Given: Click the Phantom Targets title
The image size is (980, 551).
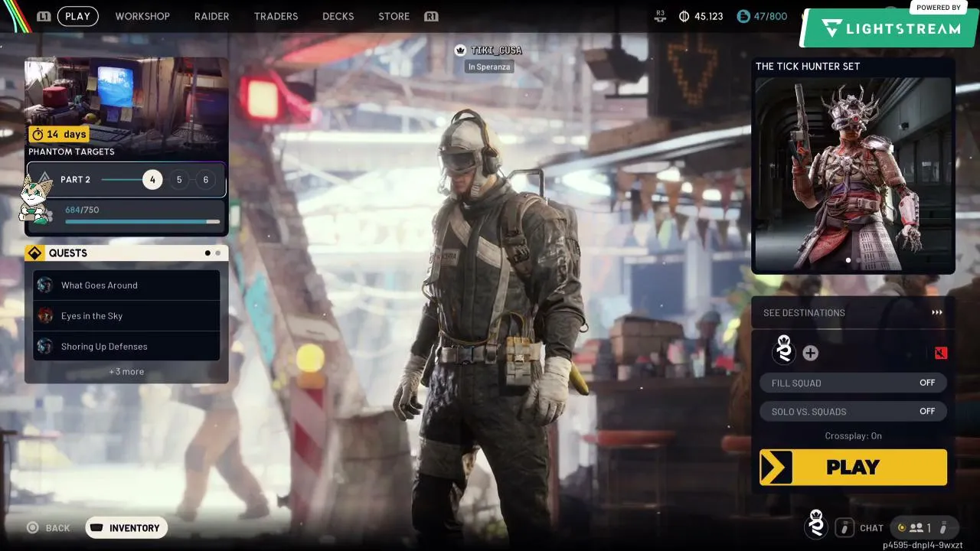Looking at the screenshot, I should 71,152.
